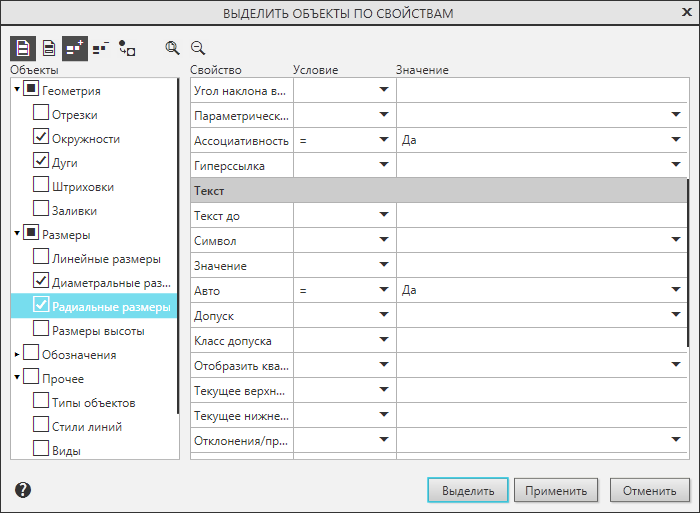Click the Текст до value input field
700x513 pixels.
(x=540, y=215)
